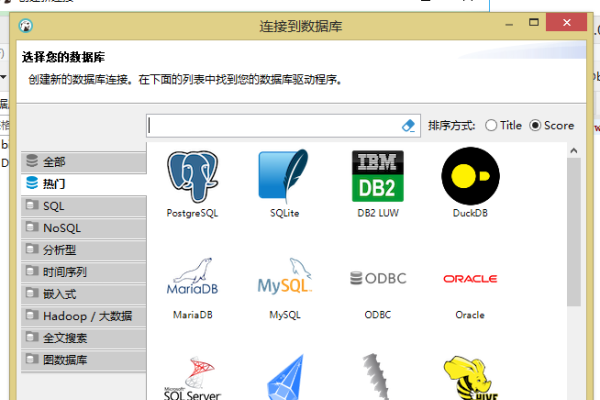Open the SQL category
Viewport: 600px width, 400px height.
coord(84,206)
